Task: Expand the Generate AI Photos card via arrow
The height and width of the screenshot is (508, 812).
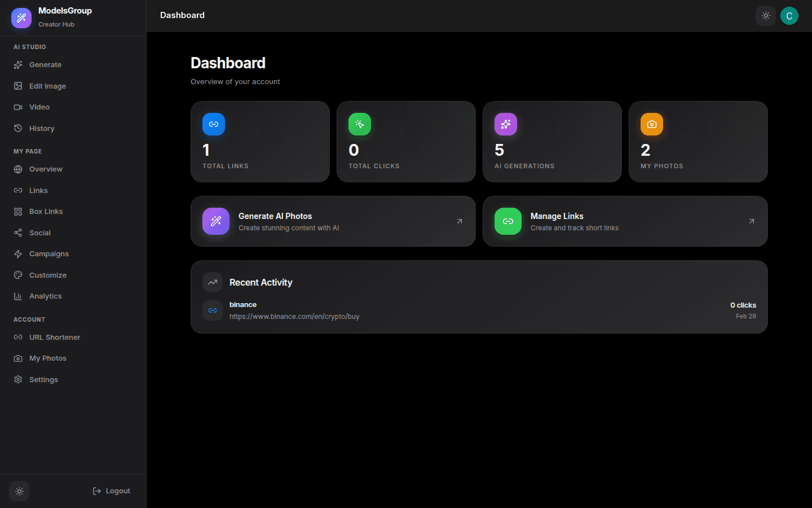Action: click(x=459, y=221)
